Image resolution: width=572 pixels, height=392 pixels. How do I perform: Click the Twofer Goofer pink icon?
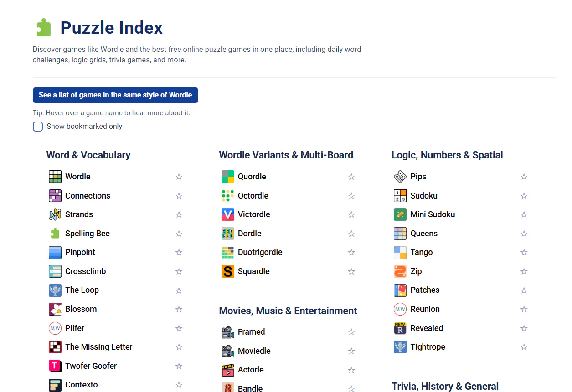coord(55,366)
